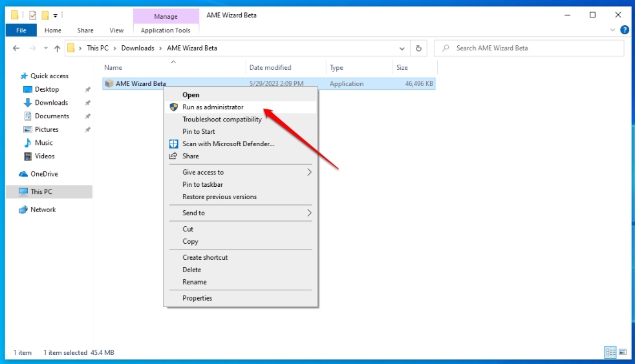Expand the Give access to submenu
This screenshot has width=635, height=364.
pos(309,172)
